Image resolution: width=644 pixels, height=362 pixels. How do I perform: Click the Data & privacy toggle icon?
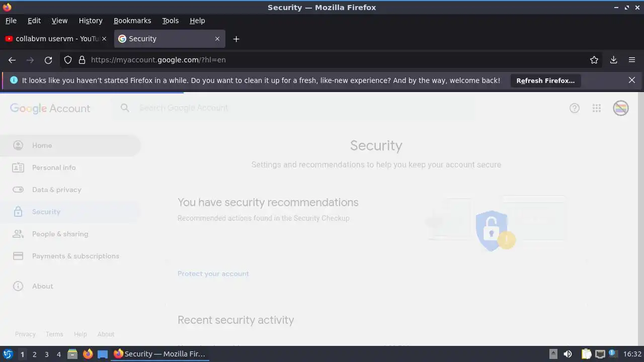coord(18,190)
